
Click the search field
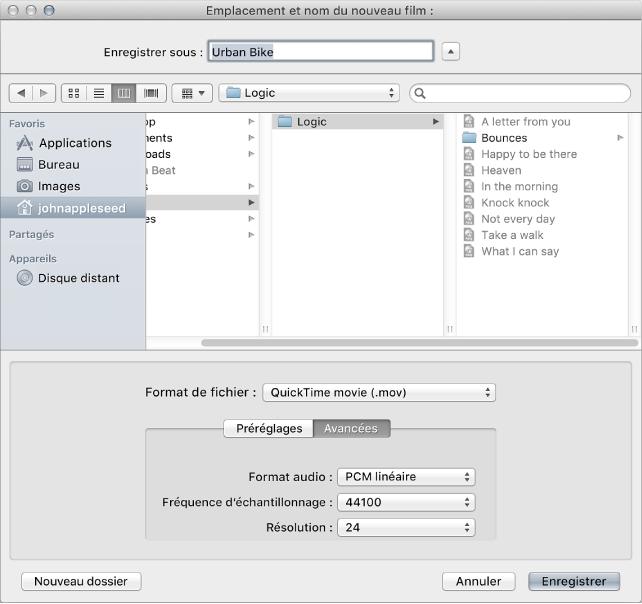pyautogui.click(x=520, y=93)
